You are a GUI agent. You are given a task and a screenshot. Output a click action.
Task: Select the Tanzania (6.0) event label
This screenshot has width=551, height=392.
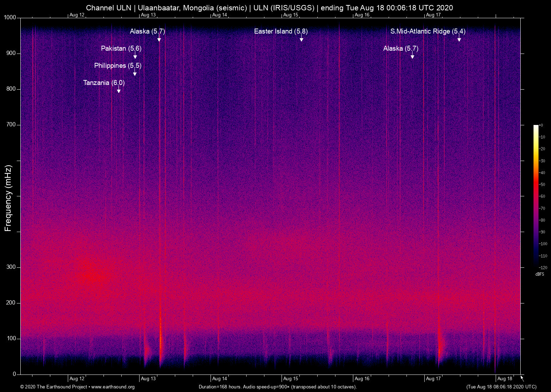coord(104,83)
